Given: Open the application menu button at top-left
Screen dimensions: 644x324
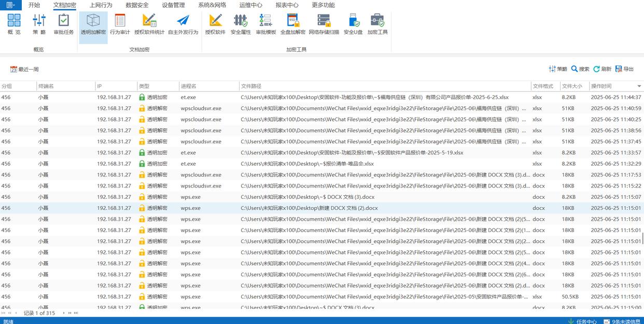Looking at the screenshot, I should click(10, 5).
